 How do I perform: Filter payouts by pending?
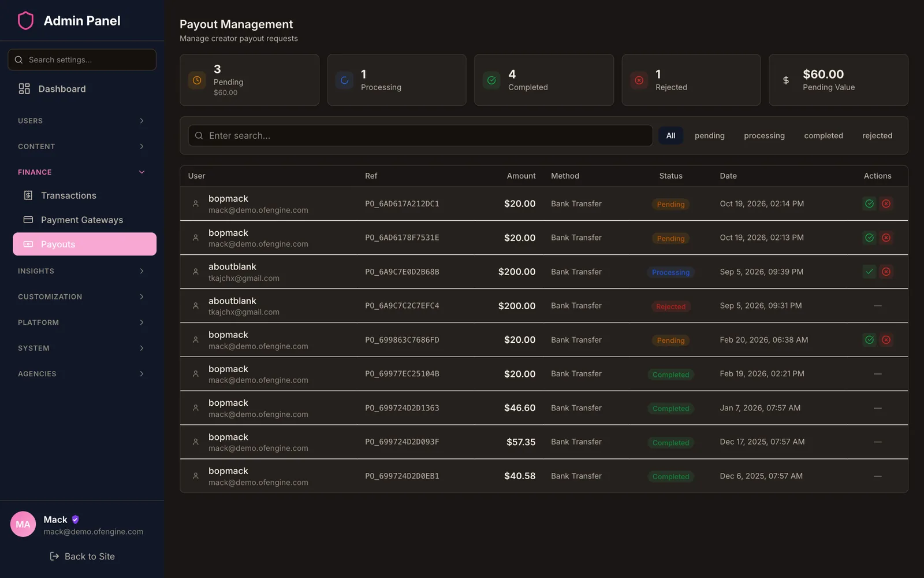[x=709, y=135]
